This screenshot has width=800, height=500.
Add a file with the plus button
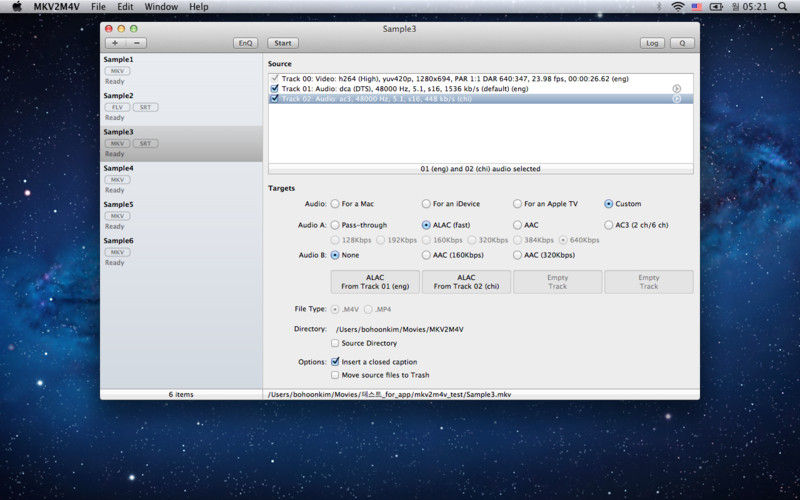115,43
